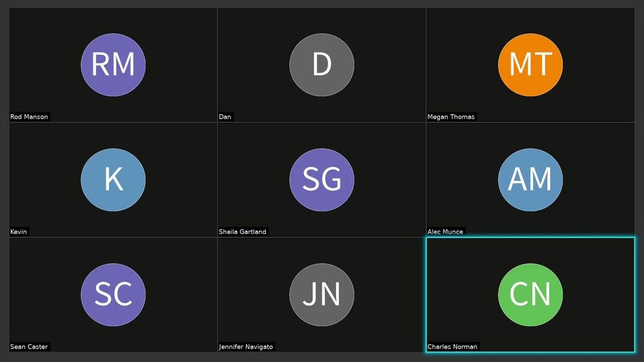Screen dimensions: 644x362
Task: Click the gray JN avatar circle
Action: (321, 294)
